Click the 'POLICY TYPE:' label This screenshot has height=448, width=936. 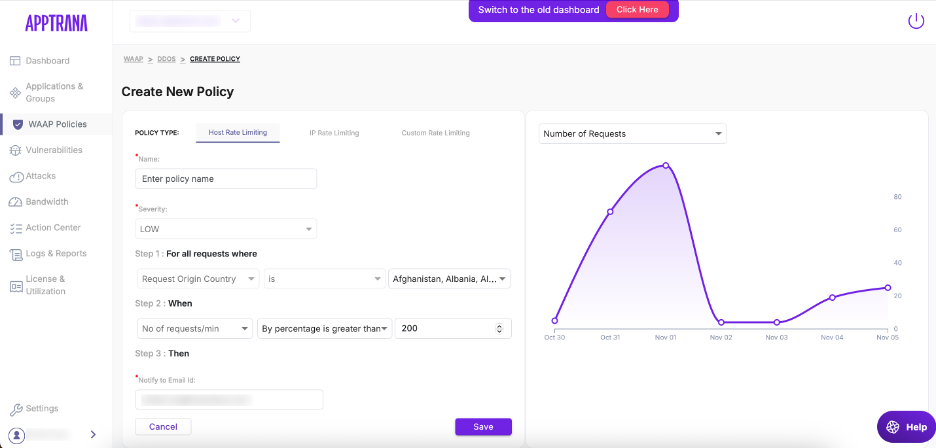click(157, 133)
